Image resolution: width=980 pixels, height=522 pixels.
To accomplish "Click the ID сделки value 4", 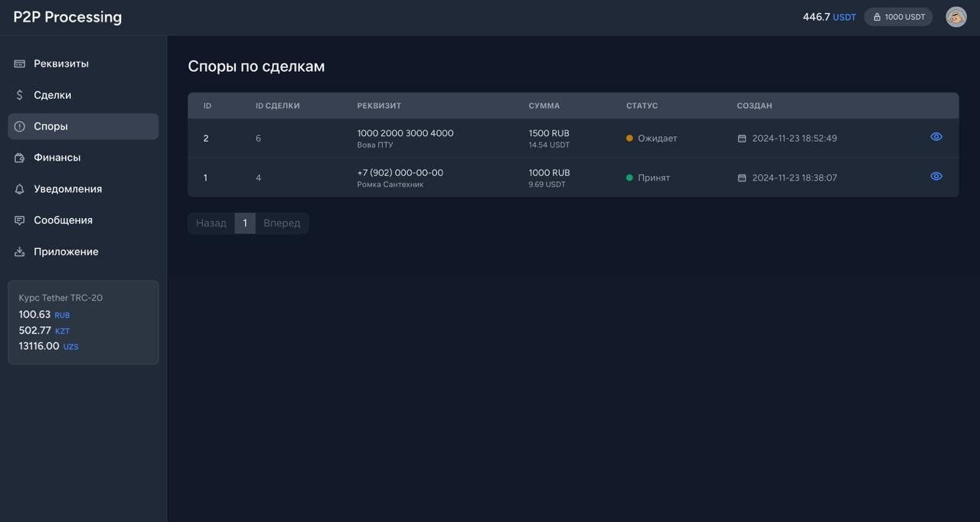I will coord(258,178).
